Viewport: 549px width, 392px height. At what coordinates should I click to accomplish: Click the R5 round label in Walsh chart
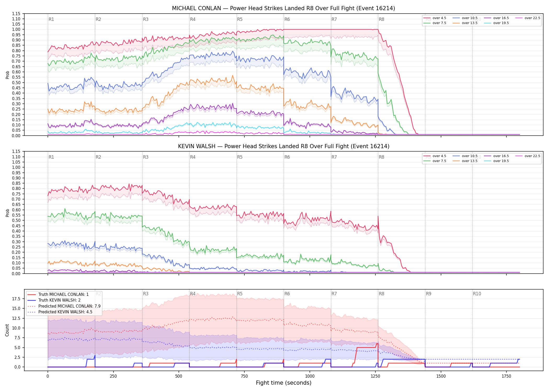click(240, 157)
